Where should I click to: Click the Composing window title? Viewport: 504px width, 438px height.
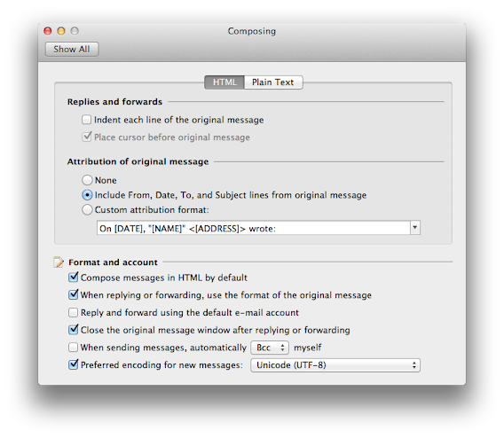pos(252,31)
